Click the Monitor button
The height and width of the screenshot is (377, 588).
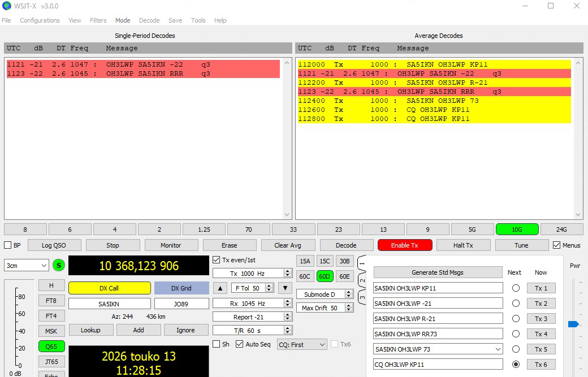coord(171,245)
